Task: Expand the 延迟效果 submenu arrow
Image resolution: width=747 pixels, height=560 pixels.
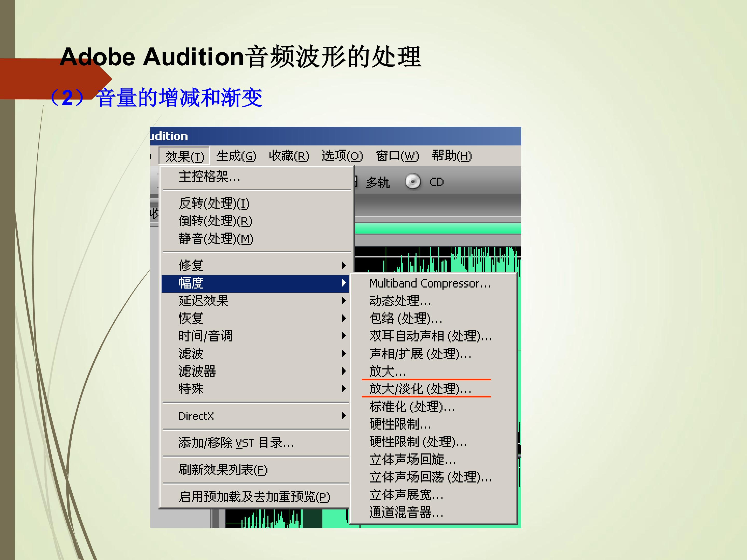Action: tap(343, 300)
